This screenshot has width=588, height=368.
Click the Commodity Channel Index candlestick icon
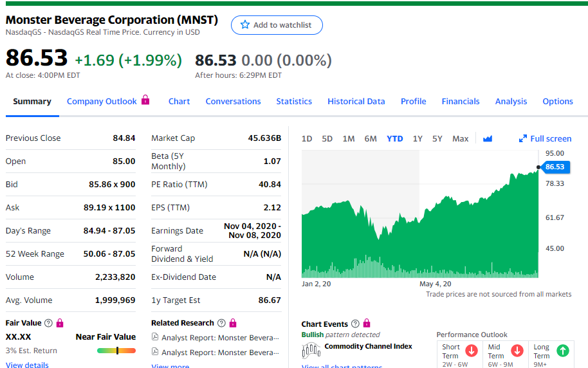click(x=311, y=351)
